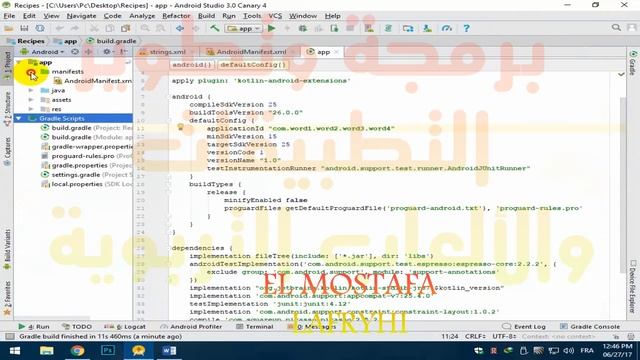The height and width of the screenshot is (360, 640).
Task: Click the Synchronize toolbar icon
Action: (40, 28)
